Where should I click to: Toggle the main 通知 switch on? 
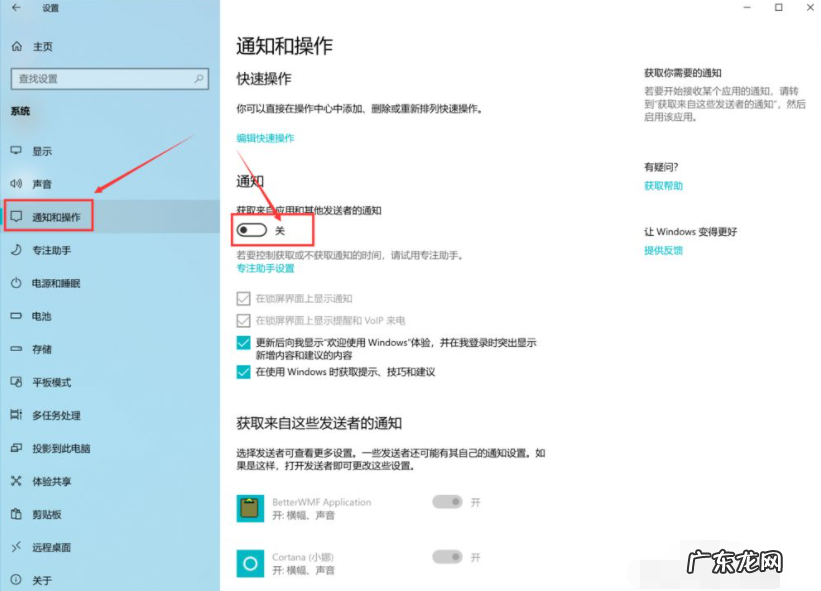(x=252, y=229)
